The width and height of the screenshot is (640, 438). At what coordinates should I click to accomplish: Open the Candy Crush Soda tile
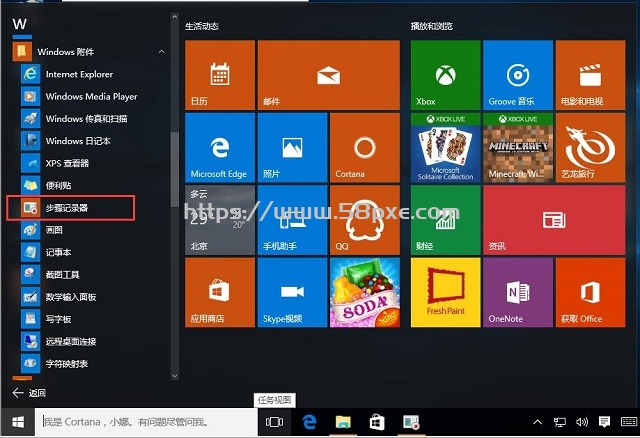(x=365, y=292)
